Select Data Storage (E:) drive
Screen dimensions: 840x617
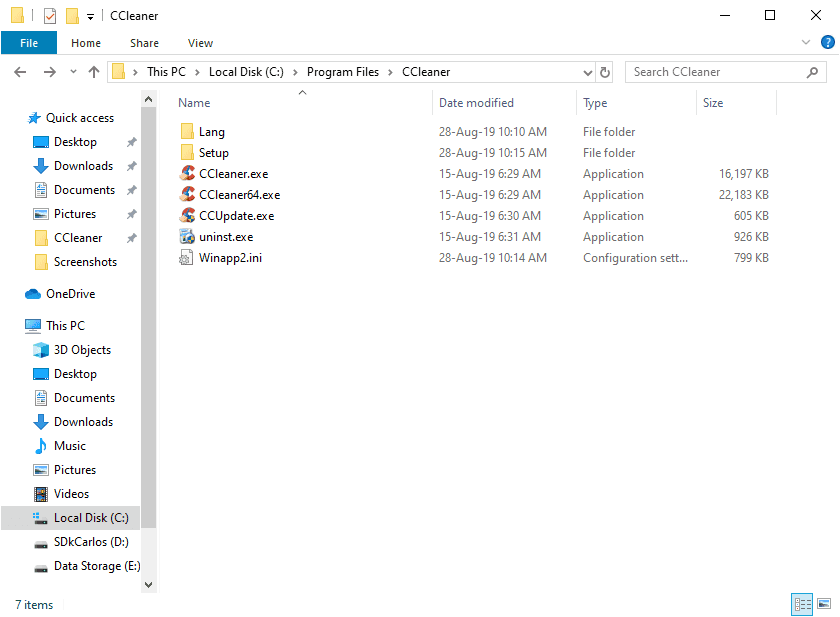click(x=97, y=566)
